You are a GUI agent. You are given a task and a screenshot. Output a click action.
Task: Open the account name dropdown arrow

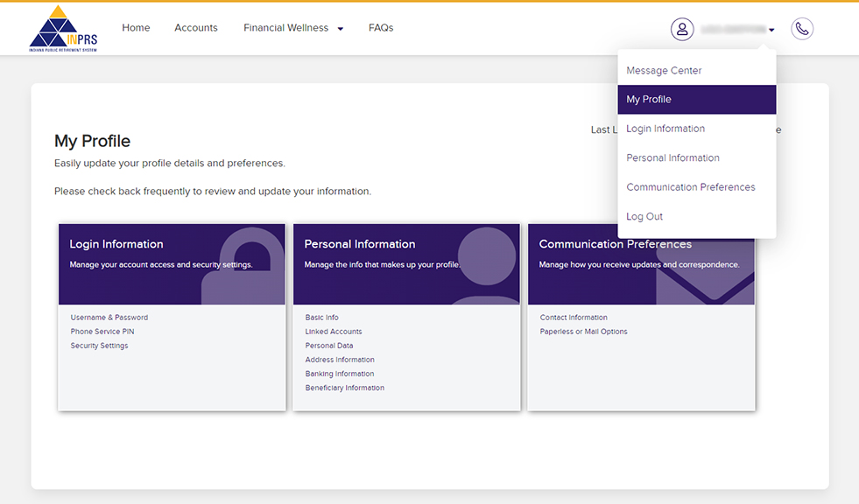pos(771,29)
